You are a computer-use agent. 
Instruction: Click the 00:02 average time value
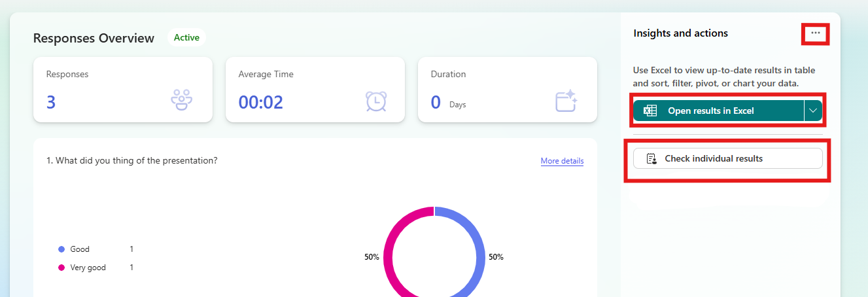point(260,102)
